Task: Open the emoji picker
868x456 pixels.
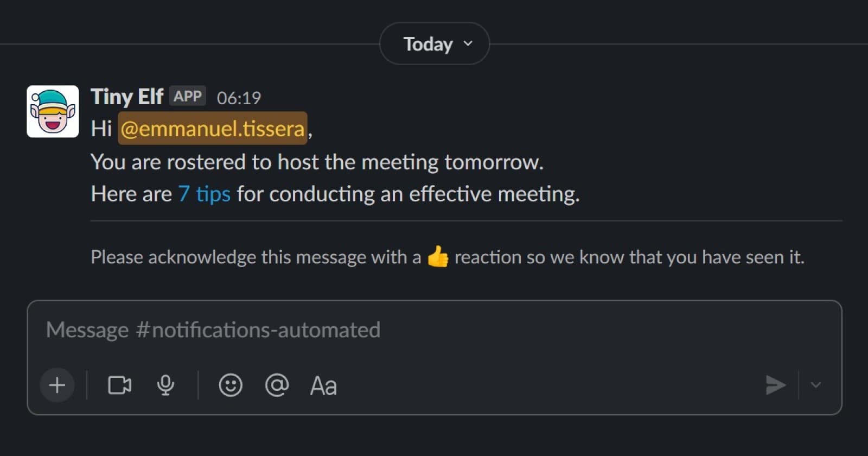Action: coord(230,385)
